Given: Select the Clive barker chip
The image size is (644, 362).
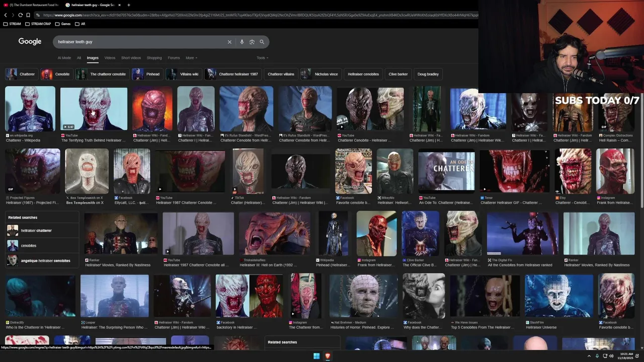Looking at the screenshot, I should [398, 74].
